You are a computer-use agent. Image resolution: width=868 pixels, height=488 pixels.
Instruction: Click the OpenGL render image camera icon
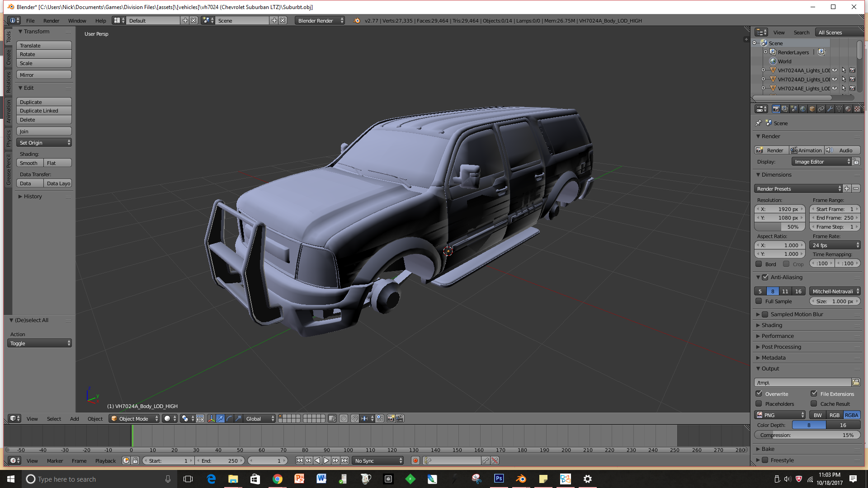coord(391,418)
